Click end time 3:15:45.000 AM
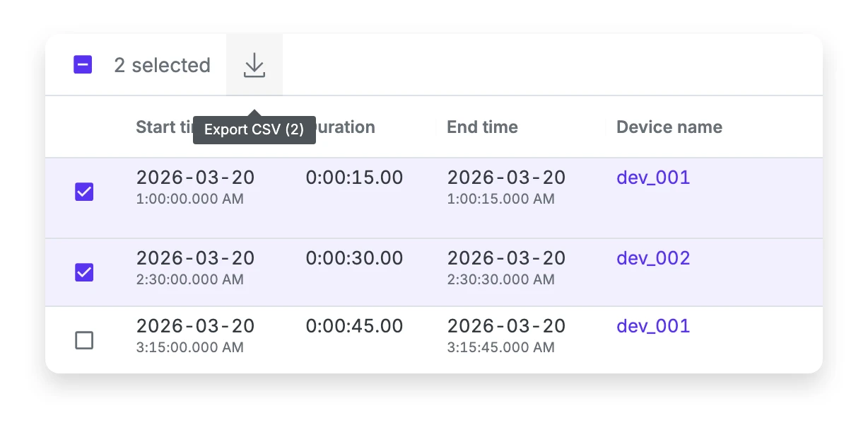 click(x=500, y=347)
